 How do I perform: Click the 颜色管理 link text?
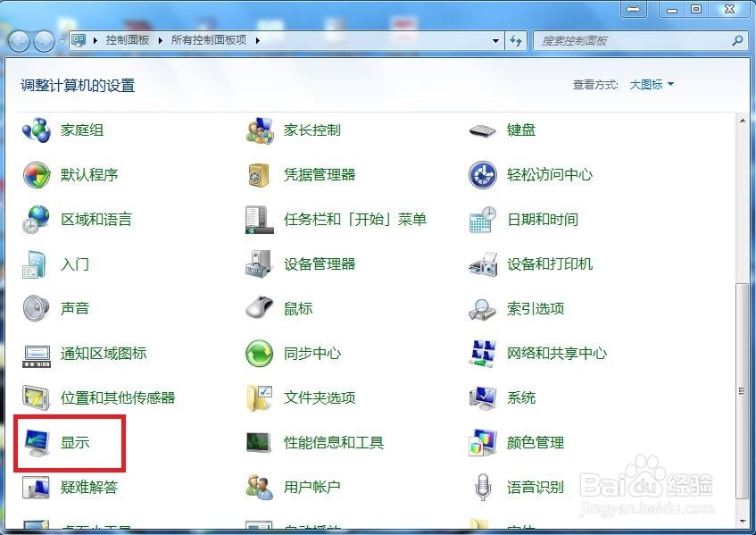pos(536,442)
